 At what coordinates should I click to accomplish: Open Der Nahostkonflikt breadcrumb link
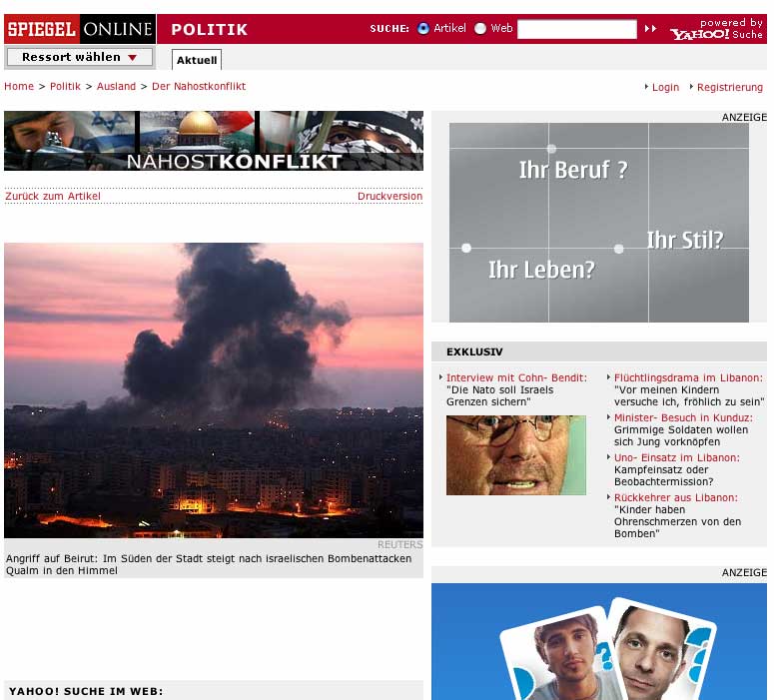[198, 87]
